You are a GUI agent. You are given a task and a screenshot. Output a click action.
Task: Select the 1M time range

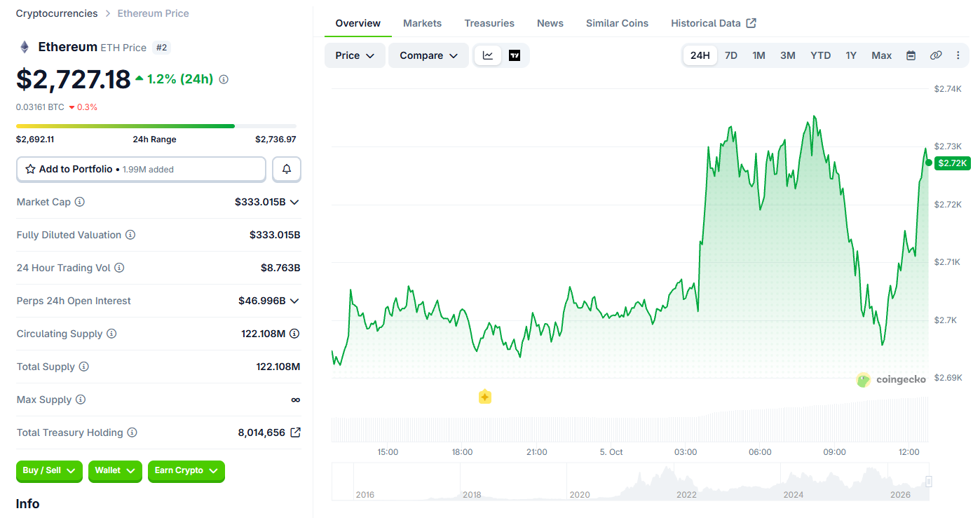[x=758, y=55]
